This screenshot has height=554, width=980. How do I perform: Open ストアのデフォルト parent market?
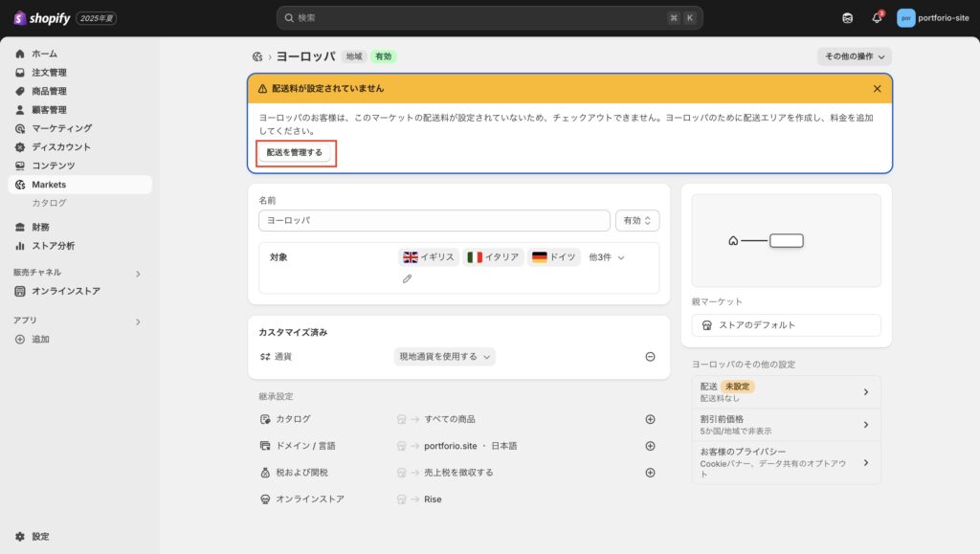point(786,325)
